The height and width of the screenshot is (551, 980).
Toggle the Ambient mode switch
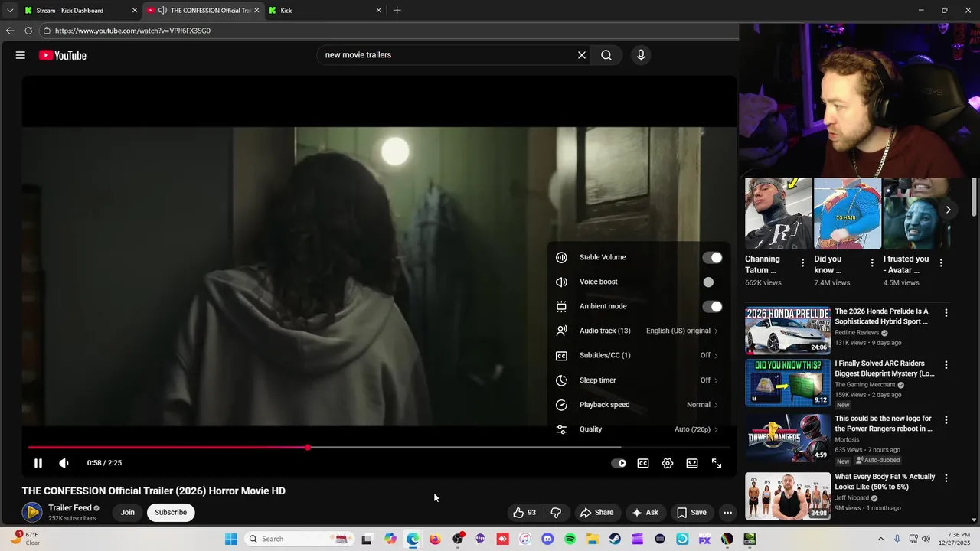click(x=713, y=307)
